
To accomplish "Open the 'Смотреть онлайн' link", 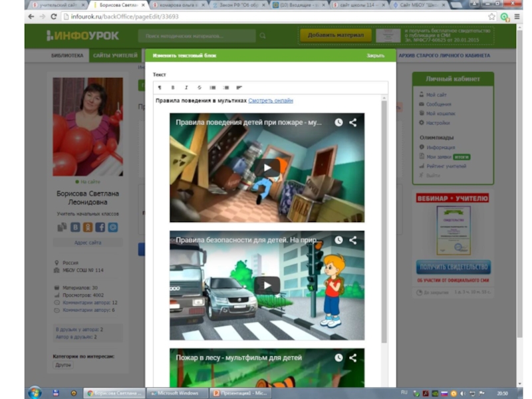I will 271,101.
